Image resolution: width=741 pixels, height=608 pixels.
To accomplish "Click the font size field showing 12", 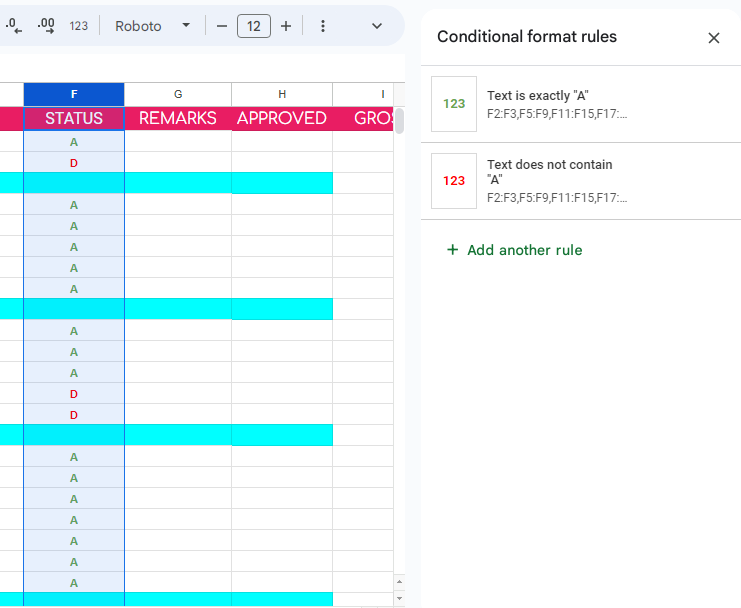I will point(254,26).
